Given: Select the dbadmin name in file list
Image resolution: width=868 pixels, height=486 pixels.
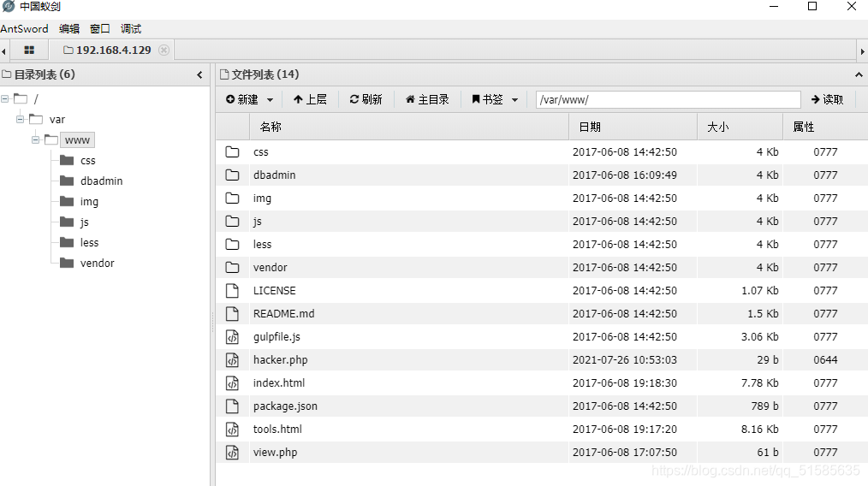Looking at the screenshot, I should (x=275, y=175).
